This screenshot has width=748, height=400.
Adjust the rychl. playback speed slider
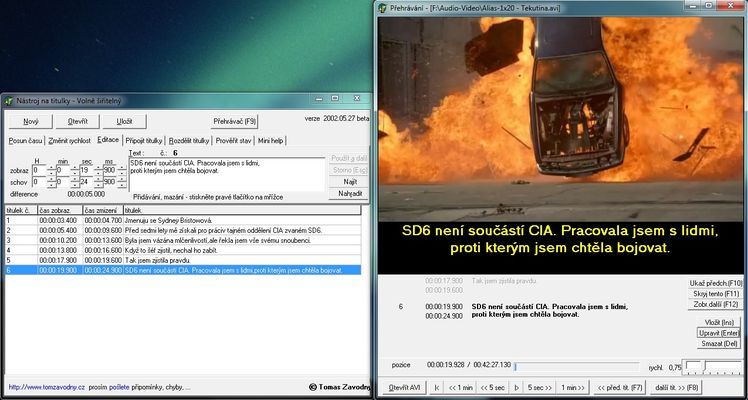click(713, 367)
